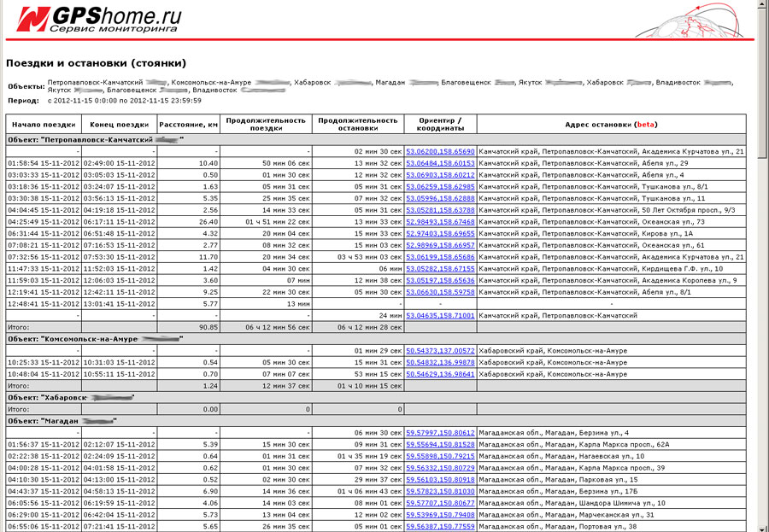Open coordinates link 59.56387,150.77559

tap(440, 527)
